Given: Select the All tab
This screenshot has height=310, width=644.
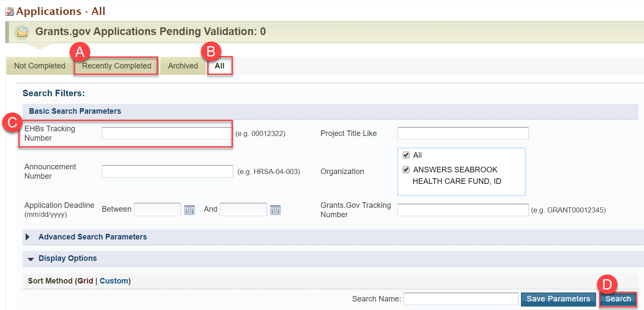Looking at the screenshot, I should [x=220, y=66].
